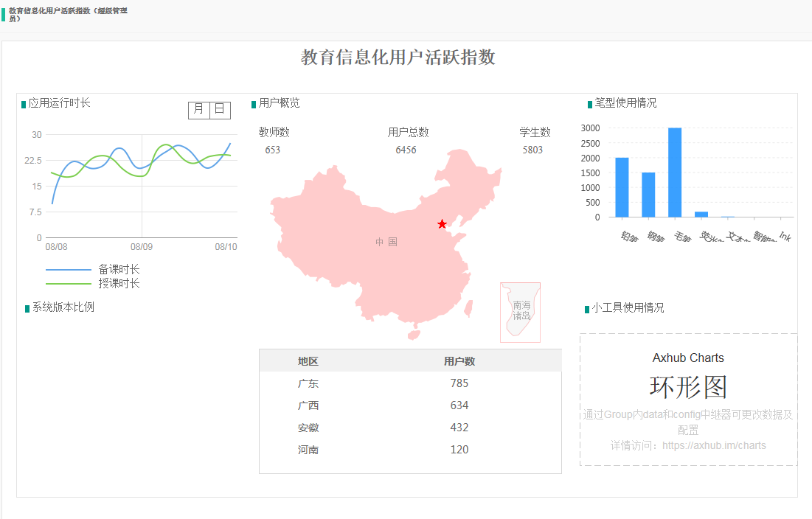The width and height of the screenshot is (812, 519).
Task: Switch runtime chart to 日 view
Action: point(220,110)
